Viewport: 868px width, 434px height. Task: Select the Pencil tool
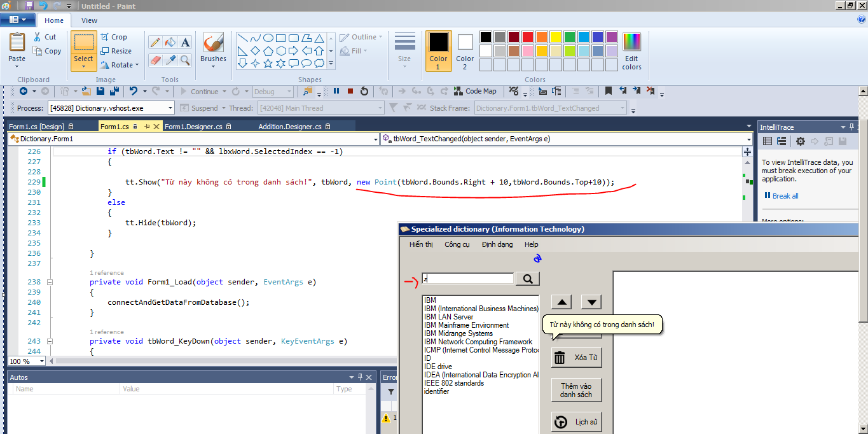(155, 43)
